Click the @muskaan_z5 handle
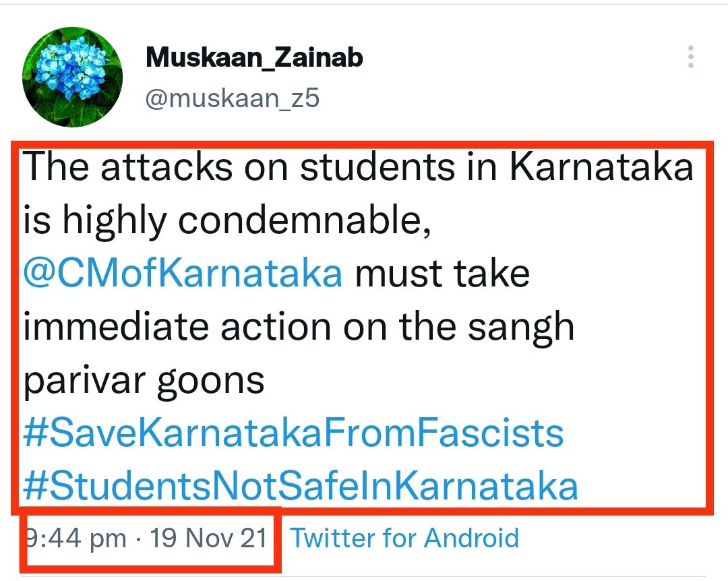 pyautogui.click(x=233, y=99)
